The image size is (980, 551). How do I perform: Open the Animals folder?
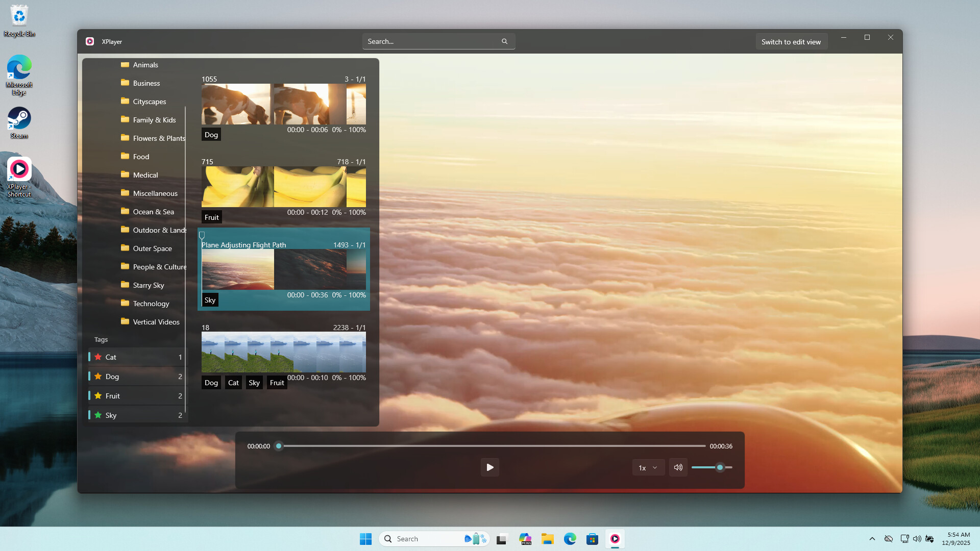click(145, 65)
